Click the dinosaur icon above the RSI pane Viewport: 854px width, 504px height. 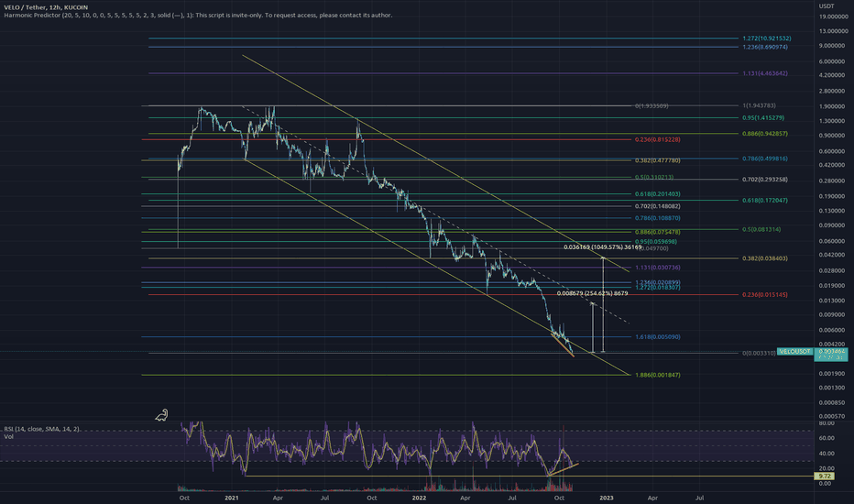[x=162, y=416]
